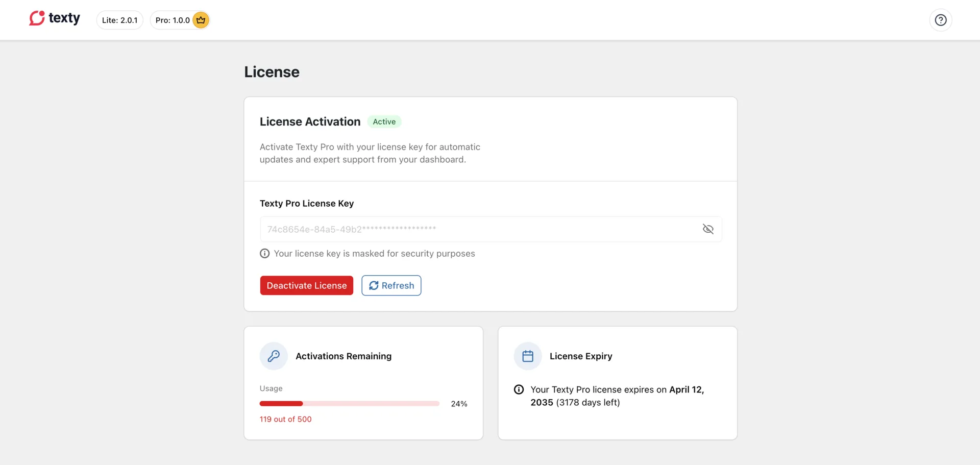Click the Texty logo
The width and height of the screenshot is (980, 465).
pos(55,18)
